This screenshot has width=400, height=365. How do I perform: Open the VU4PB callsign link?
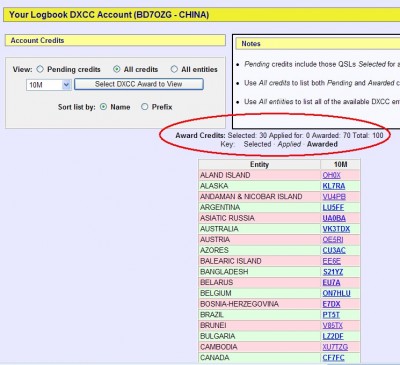click(x=334, y=197)
